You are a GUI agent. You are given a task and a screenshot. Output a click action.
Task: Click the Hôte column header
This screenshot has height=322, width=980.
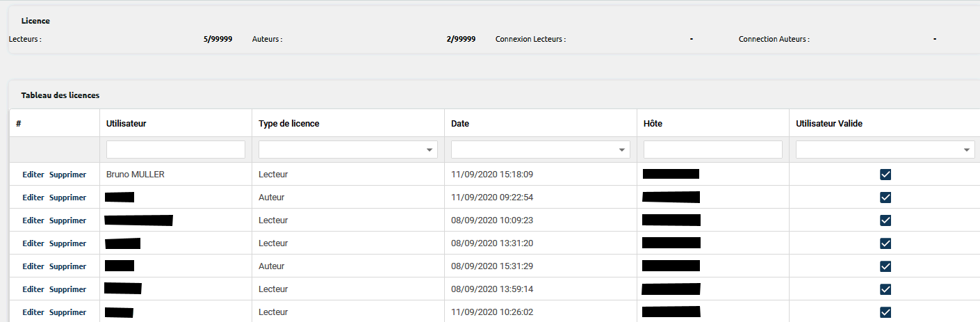tap(653, 124)
